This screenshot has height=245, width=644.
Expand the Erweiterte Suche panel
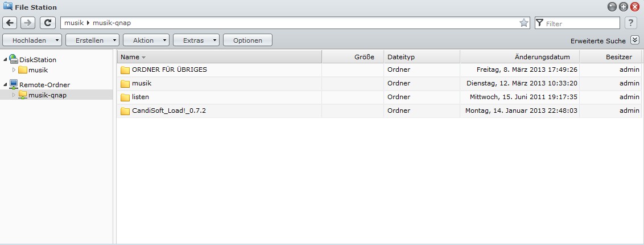(635, 40)
